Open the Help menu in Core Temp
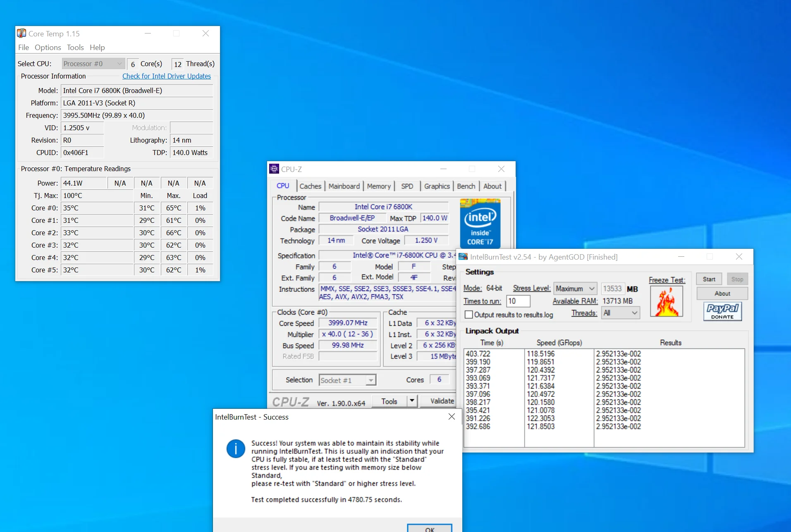This screenshot has width=791, height=532. pos(97,48)
